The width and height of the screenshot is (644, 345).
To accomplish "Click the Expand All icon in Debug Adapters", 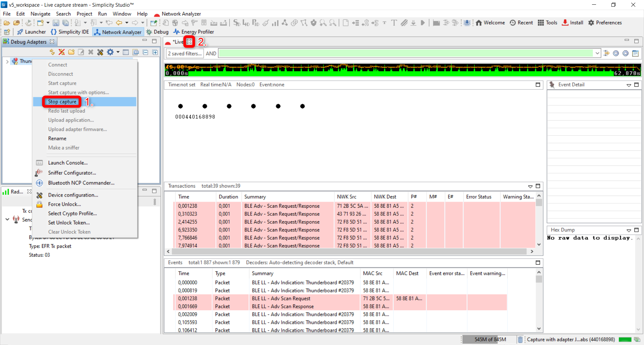I will pos(155,52).
